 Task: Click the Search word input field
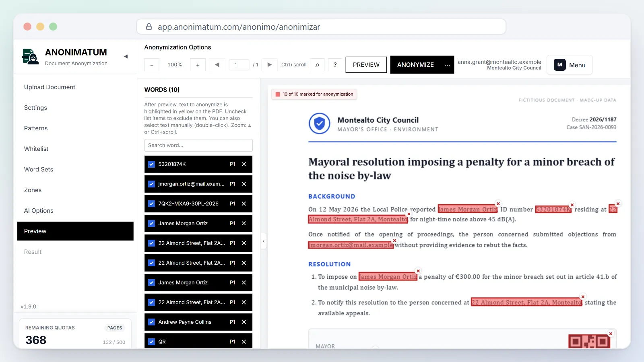click(198, 146)
